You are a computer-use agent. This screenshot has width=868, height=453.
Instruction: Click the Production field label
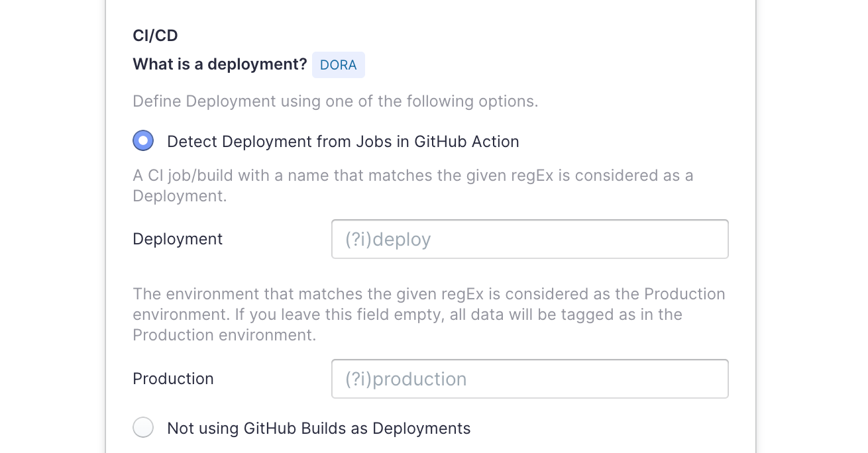(173, 379)
